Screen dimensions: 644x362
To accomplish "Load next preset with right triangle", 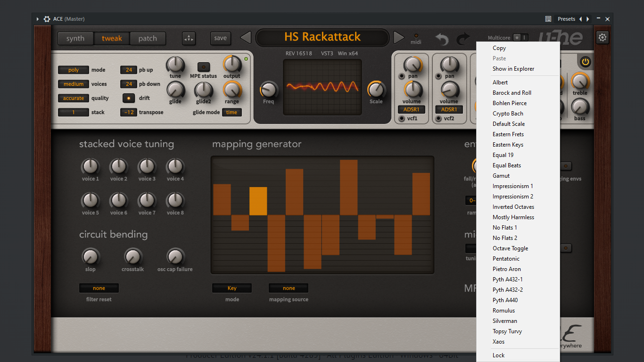I will pyautogui.click(x=399, y=38).
